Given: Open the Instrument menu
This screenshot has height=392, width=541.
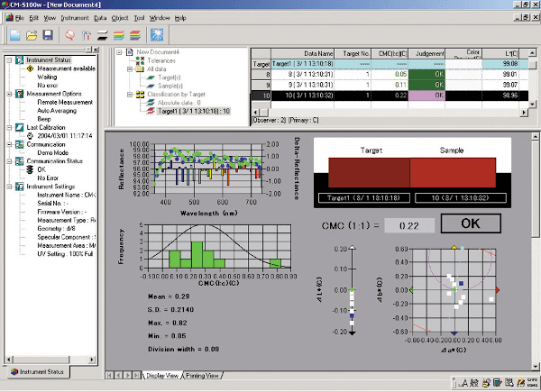Looking at the screenshot, I should 77,18.
